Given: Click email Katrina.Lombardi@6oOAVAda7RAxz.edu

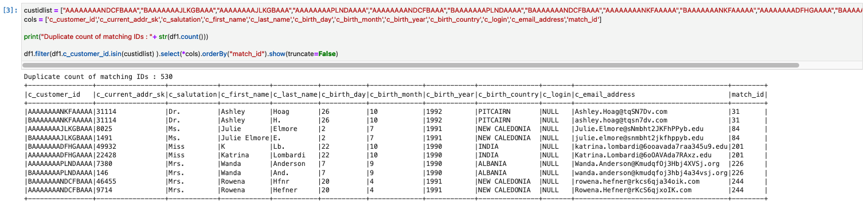Looking at the screenshot, I should [643, 155].
